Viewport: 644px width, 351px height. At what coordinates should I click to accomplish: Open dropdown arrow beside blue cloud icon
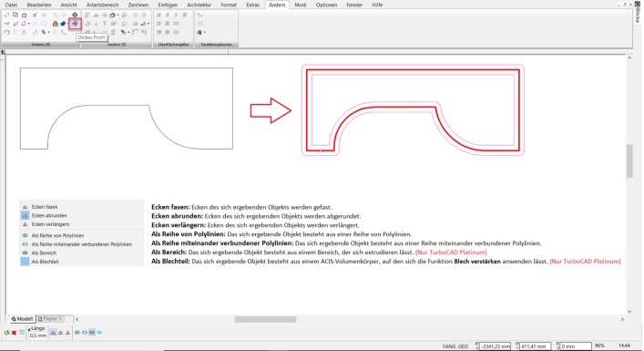click(118, 15)
